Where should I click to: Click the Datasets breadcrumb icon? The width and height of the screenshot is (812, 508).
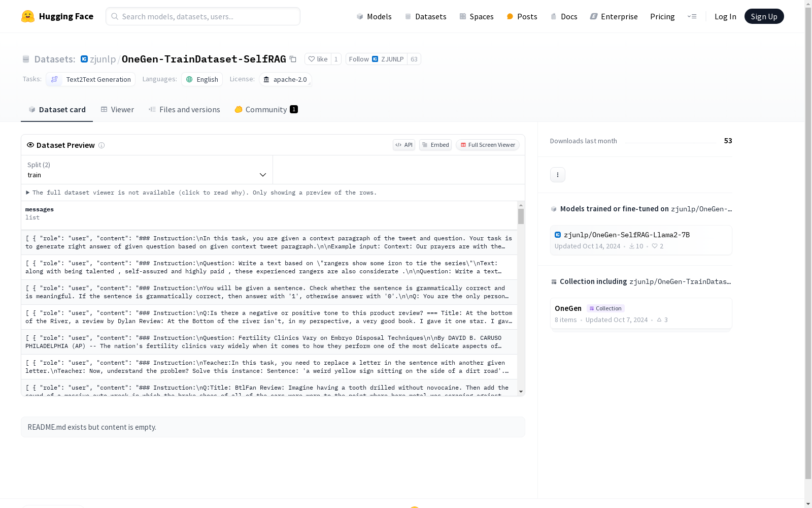pyautogui.click(x=26, y=59)
